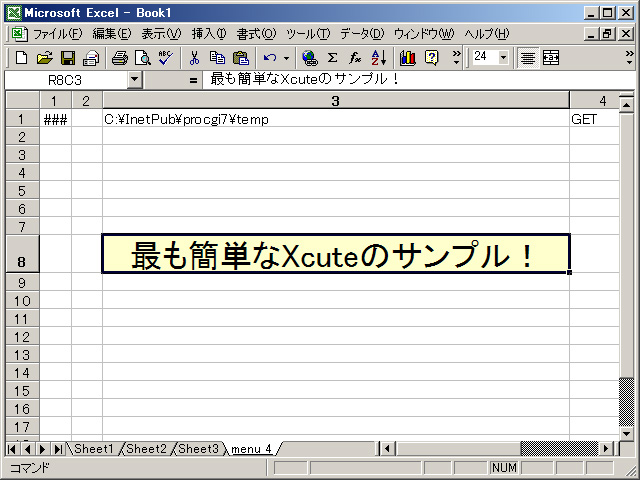Run the ABC spelling check icon
Viewport: 640px width, 480px height.
click(166, 58)
